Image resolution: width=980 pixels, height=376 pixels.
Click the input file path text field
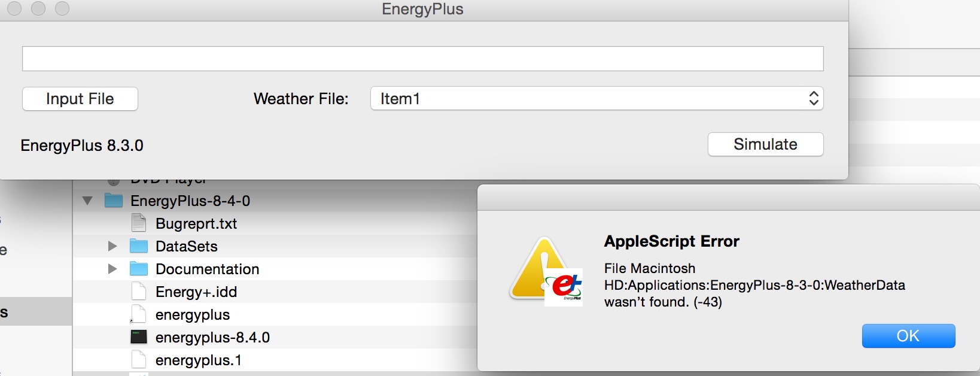(x=423, y=59)
